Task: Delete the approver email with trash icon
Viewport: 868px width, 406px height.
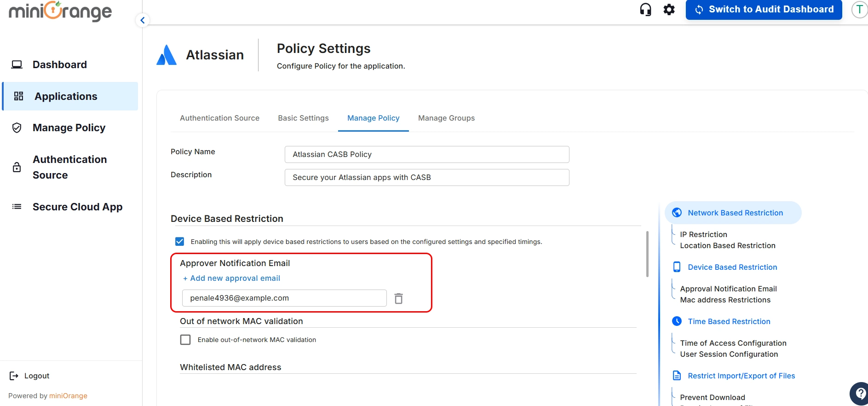Action: [398, 299]
